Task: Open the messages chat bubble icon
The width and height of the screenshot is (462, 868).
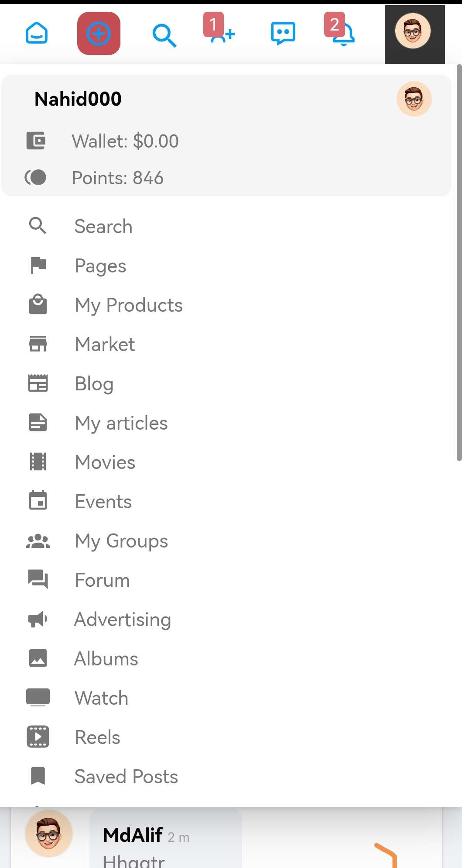Action: click(x=283, y=33)
